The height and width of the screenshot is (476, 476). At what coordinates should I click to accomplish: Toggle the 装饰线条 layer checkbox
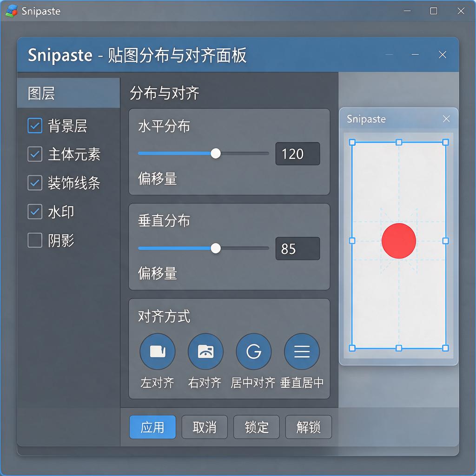point(35,183)
